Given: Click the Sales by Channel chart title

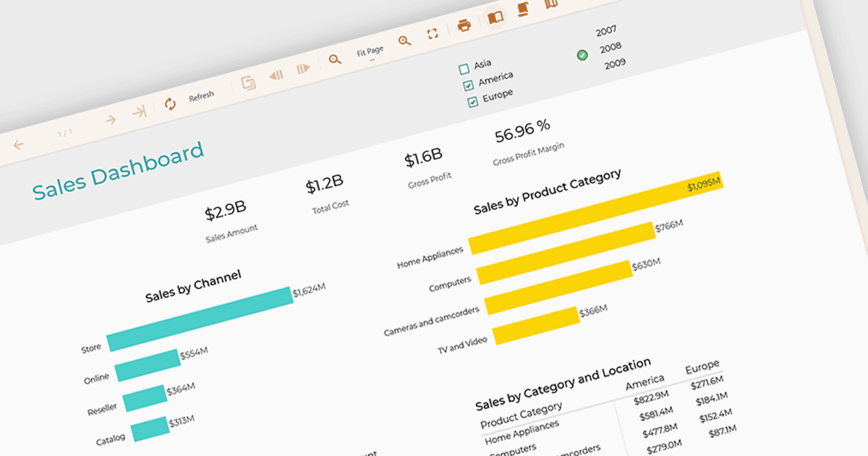Looking at the screenshot, I should pos(193,286).
